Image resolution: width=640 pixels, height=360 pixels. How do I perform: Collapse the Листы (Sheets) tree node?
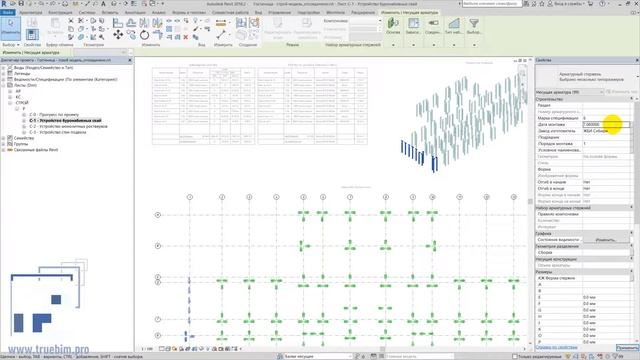[x=4, y=85]
